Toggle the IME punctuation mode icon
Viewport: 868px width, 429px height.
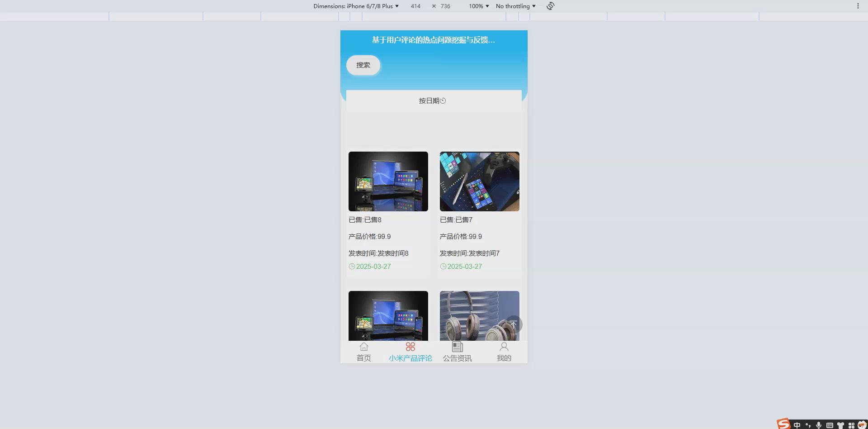coord(808,425)
